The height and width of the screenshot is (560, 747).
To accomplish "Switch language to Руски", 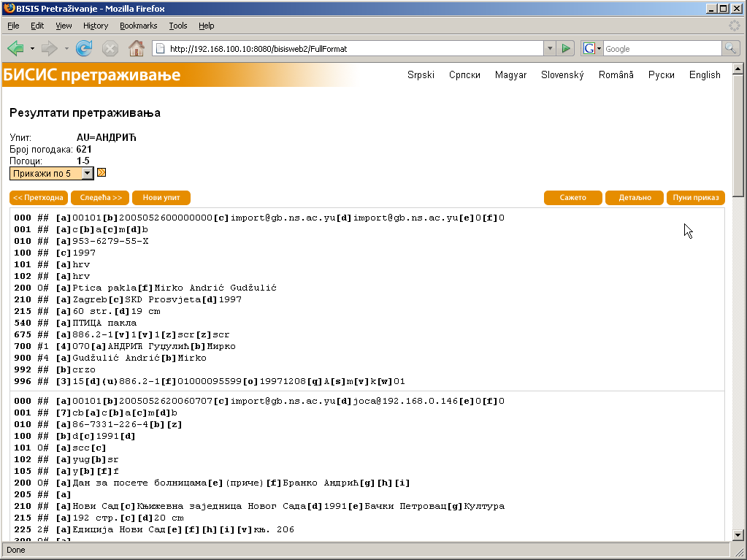I will pyautogui.click(x=662, y=74).
